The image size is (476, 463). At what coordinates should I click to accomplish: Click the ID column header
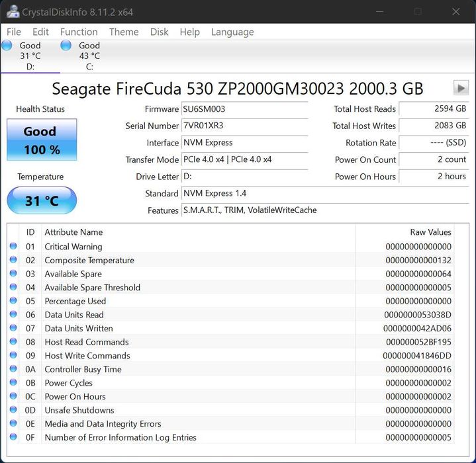tap(30, 232)
